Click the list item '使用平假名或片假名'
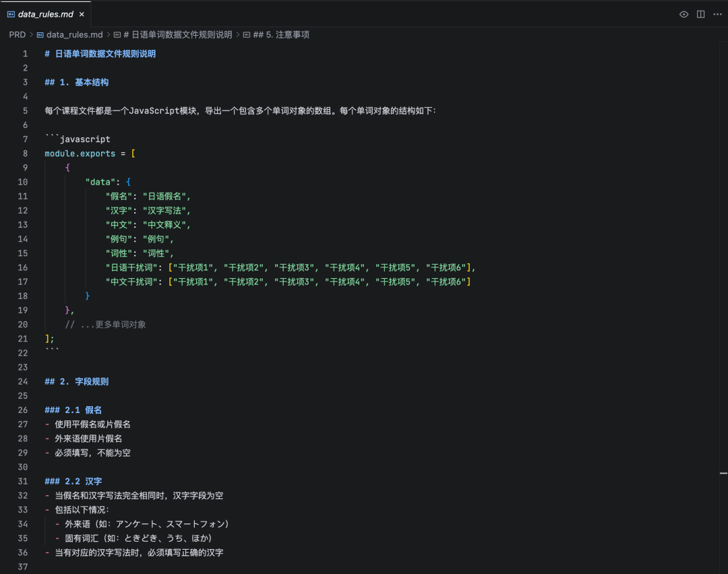 click(92, 424)
